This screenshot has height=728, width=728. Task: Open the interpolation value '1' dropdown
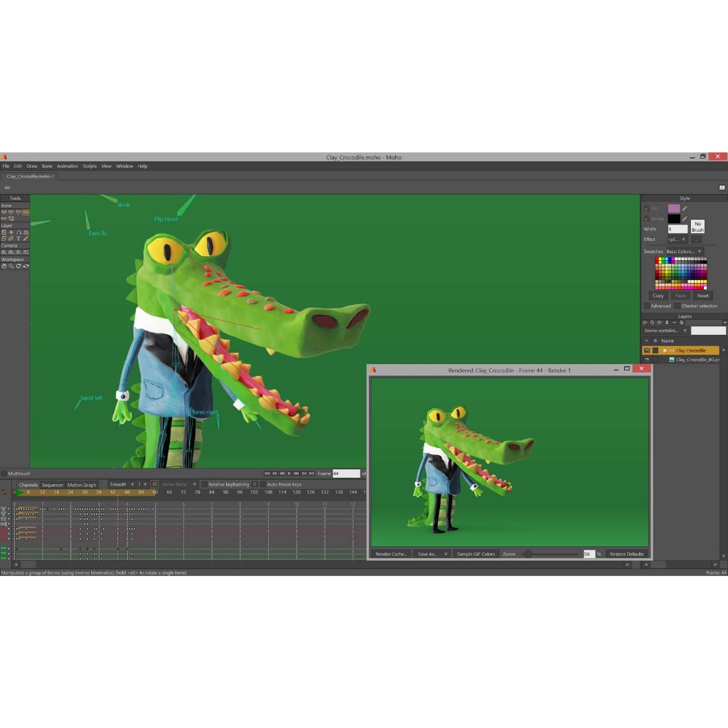142,485
